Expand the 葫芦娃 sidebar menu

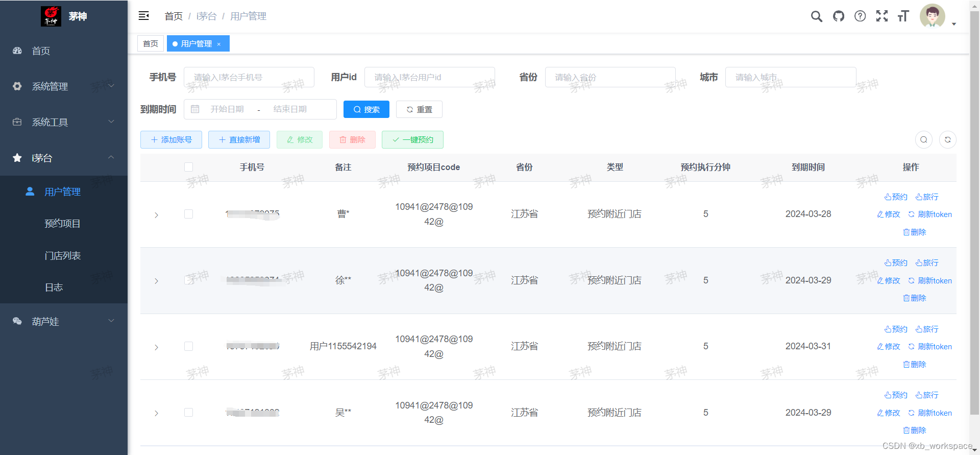click(64, 321)
